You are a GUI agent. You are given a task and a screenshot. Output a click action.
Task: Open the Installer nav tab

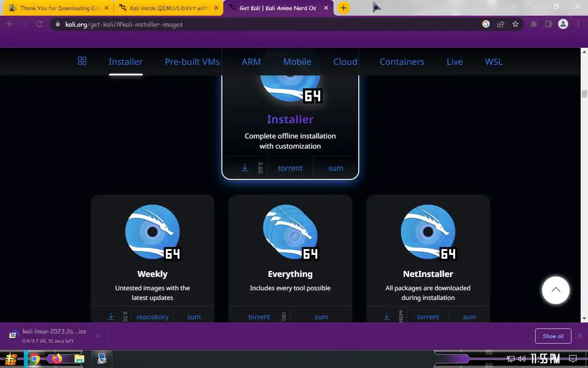coord(125,62)
